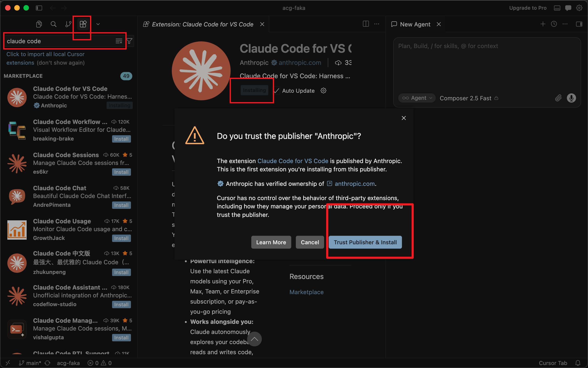Open the extension settings gear beside Auto Update

(x=323, y=91)
